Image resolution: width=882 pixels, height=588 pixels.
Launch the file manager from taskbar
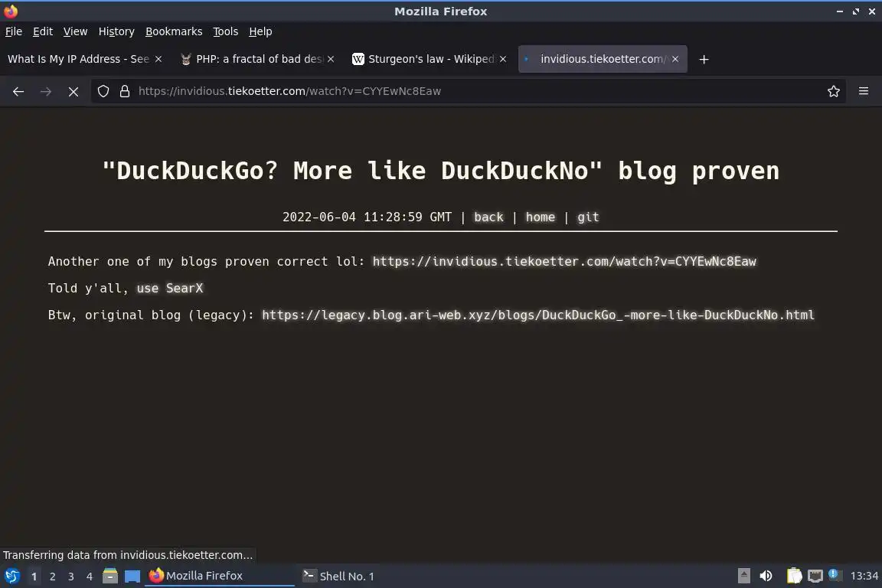click(x=110, y=576)
